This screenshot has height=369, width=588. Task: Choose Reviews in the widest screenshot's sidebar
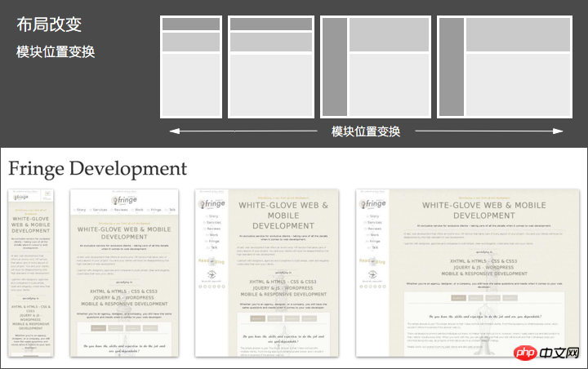[373, 229]
